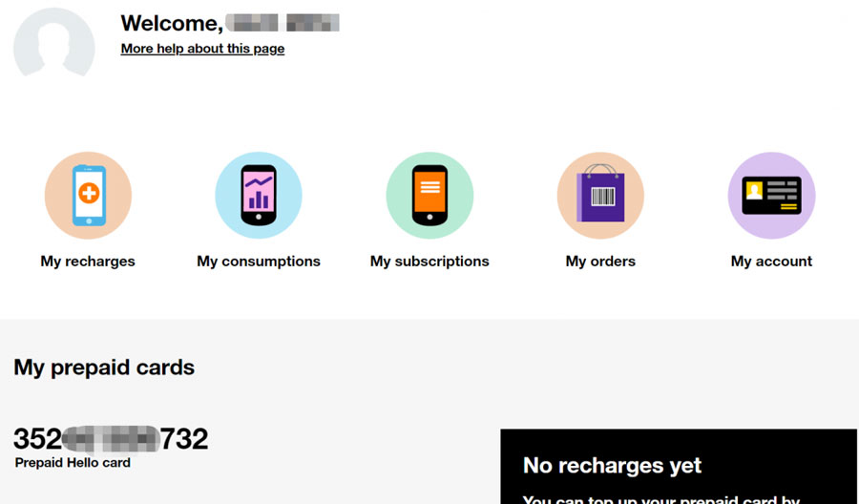Open the My consumptions chart phone icon
859x504 pixels.
coord(259,196)
